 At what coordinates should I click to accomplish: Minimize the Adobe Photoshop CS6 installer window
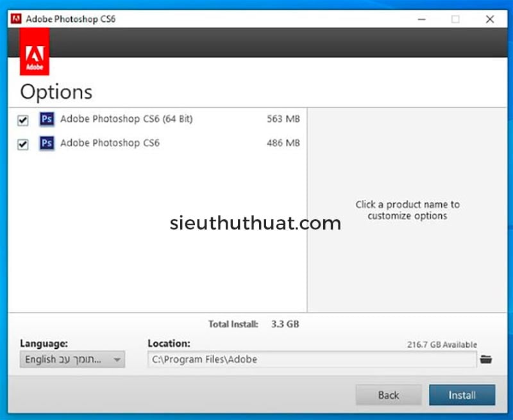coord(421,19)
